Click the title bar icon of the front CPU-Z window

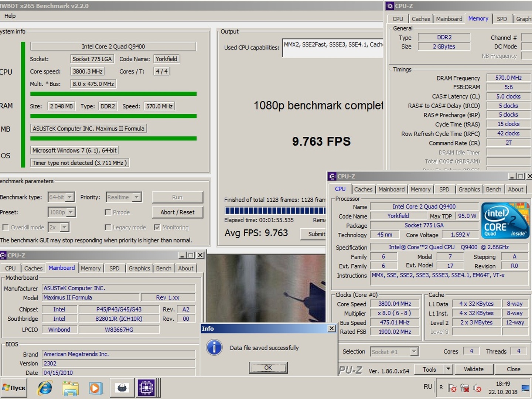click(x=332, y=177)
